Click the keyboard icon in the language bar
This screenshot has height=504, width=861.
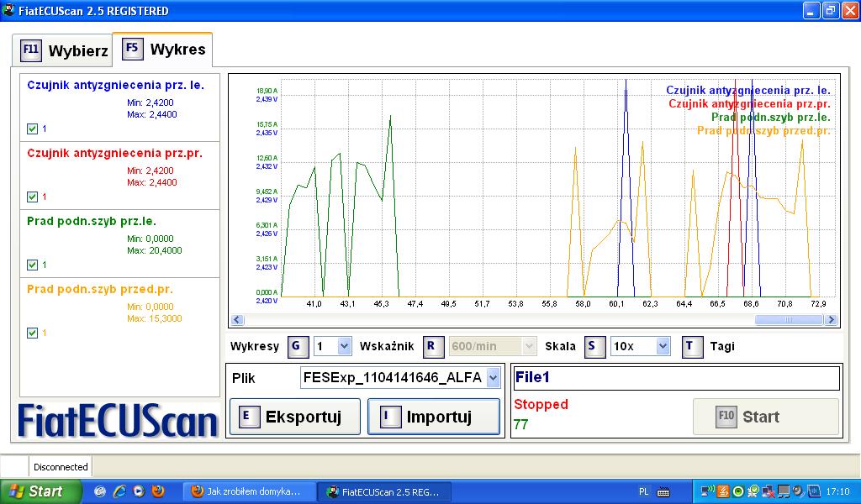(663, 492)
